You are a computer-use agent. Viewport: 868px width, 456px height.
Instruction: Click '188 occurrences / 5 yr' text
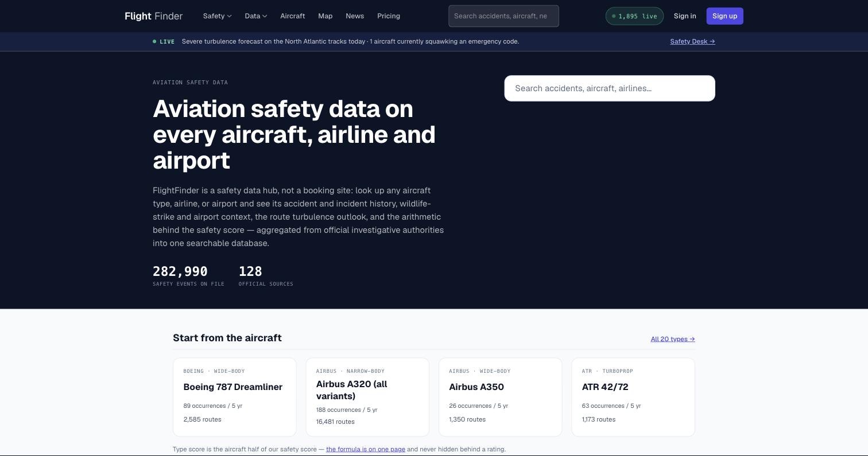(347, 410)
